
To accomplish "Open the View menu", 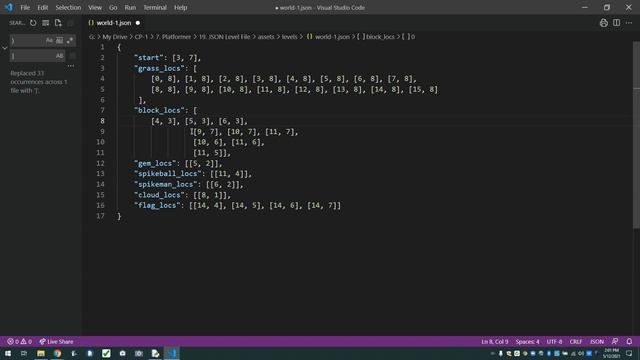I will click(95, 7).
